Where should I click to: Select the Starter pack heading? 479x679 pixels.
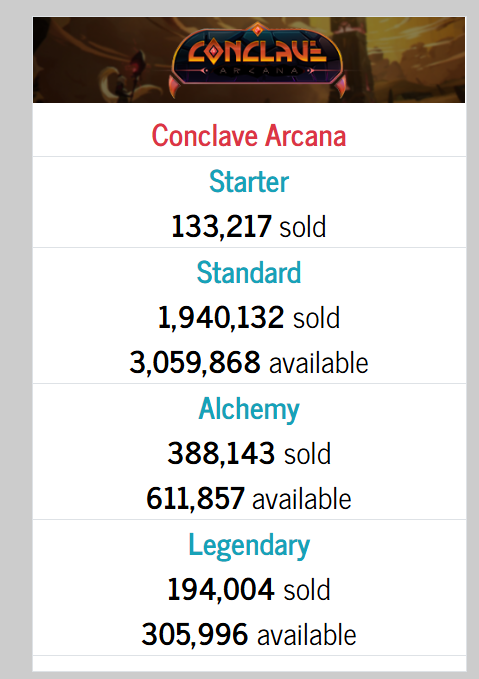click(249, 181)
